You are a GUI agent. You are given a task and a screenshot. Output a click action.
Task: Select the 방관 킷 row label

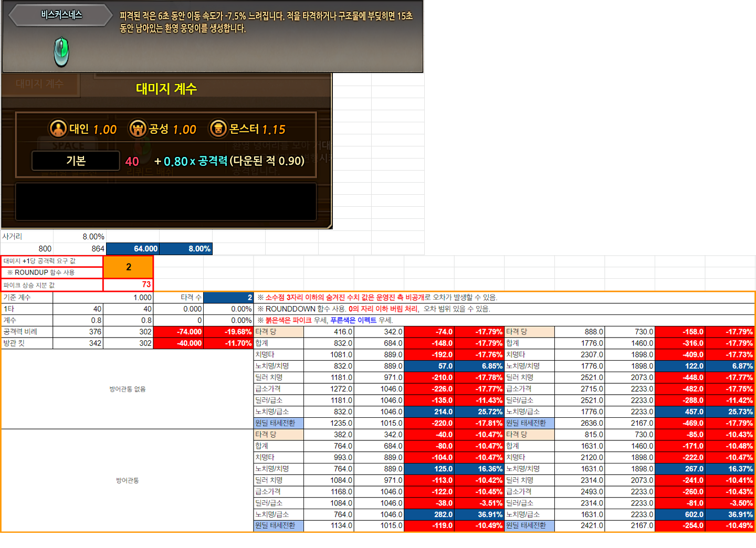click(27, 343)
